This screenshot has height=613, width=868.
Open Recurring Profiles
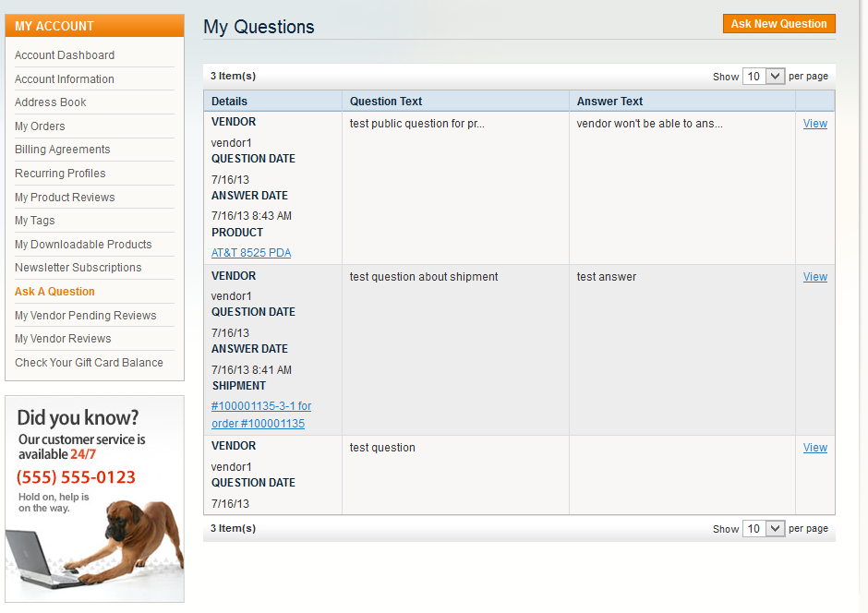(x=60, y=174)
